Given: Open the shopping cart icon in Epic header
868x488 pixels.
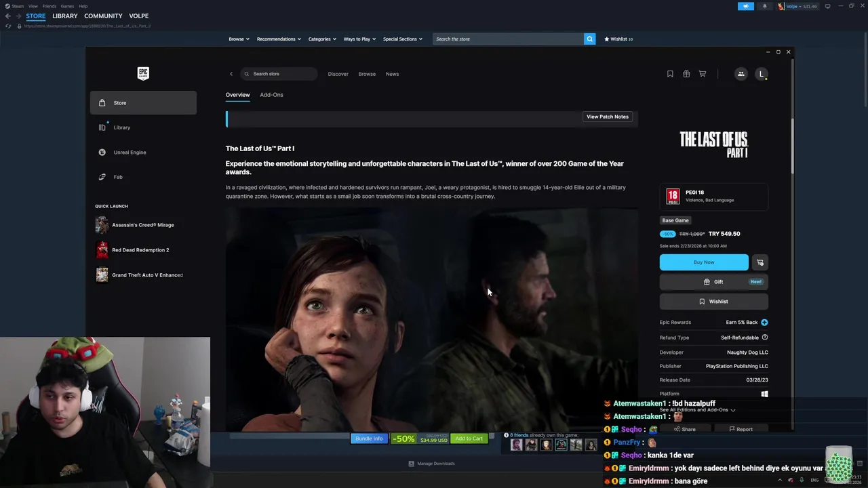Looking at the screenshot, I should coord(703,74).
